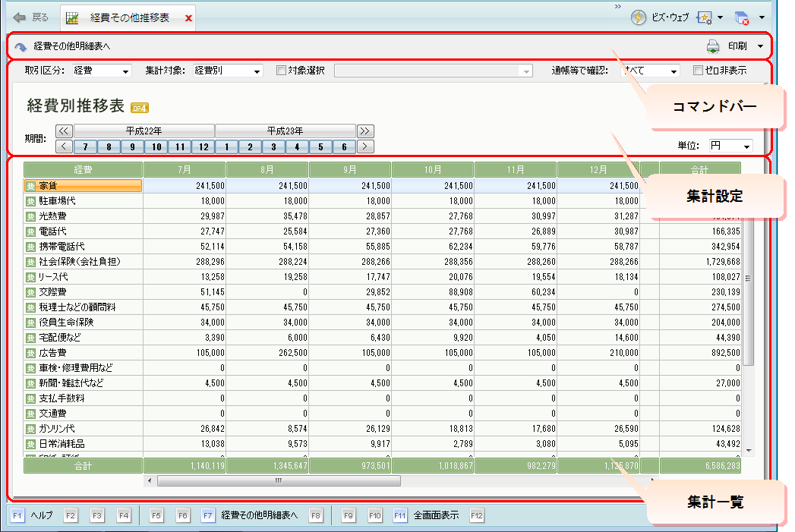
Task: Click F7 経費その他明細表へ function key
Action: (x=251, y=516)
